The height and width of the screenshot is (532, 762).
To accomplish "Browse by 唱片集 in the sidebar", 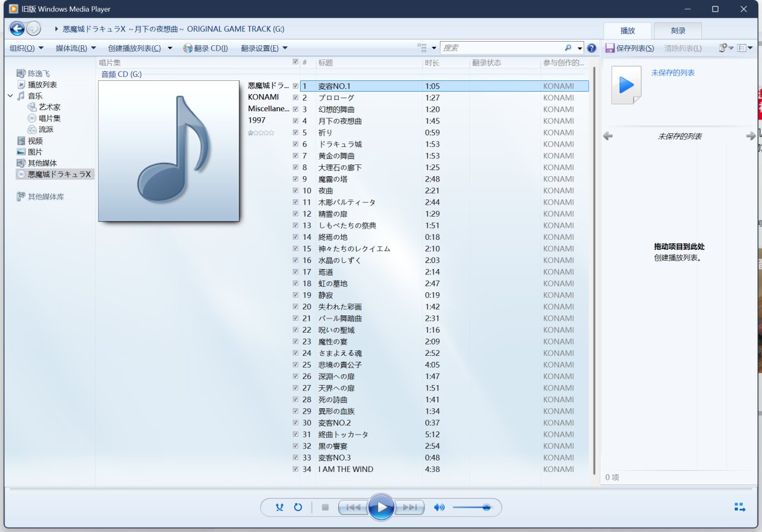I will 44,118.
